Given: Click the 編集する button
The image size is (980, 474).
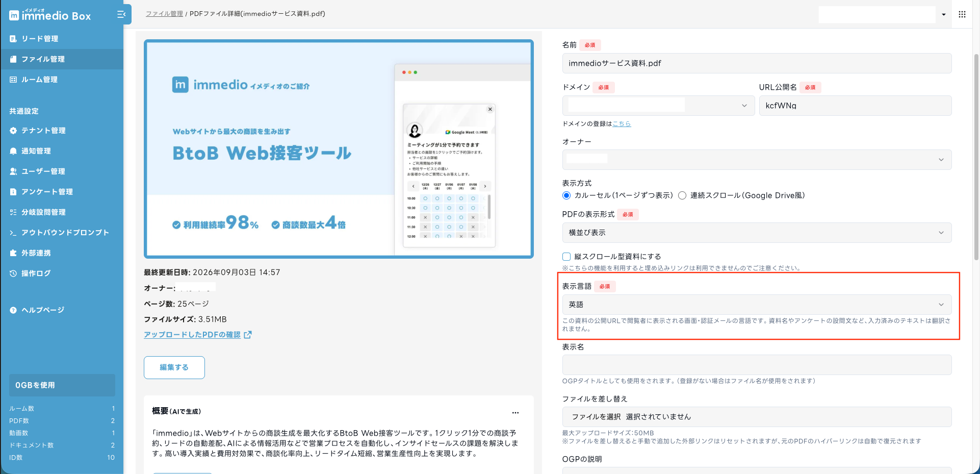Looking at the screenshot, I should pos(174,367).
